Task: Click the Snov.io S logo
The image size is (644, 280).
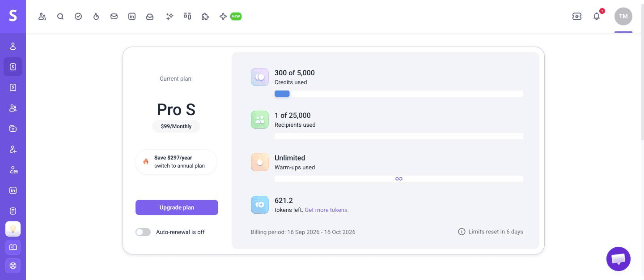Action: tap(13, 16)
